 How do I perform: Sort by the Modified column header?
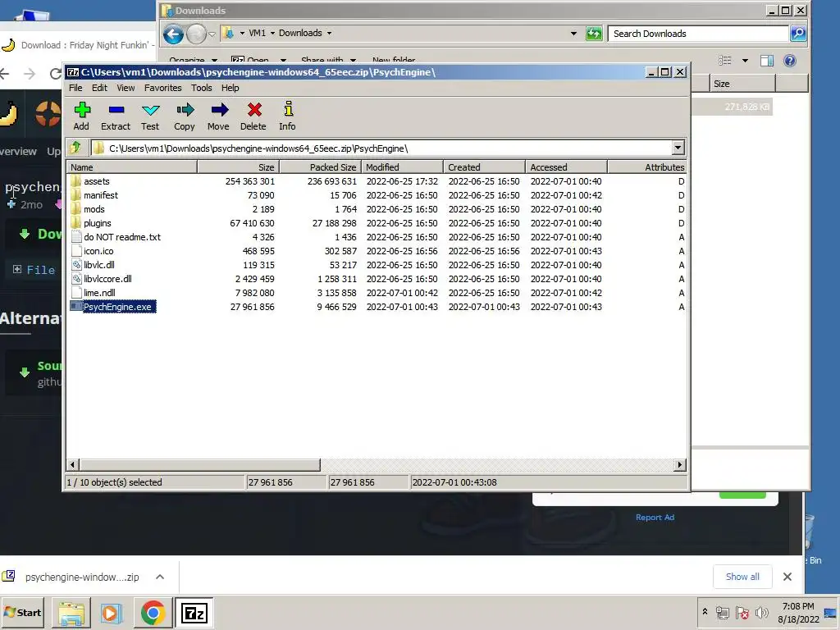point(402,167)
